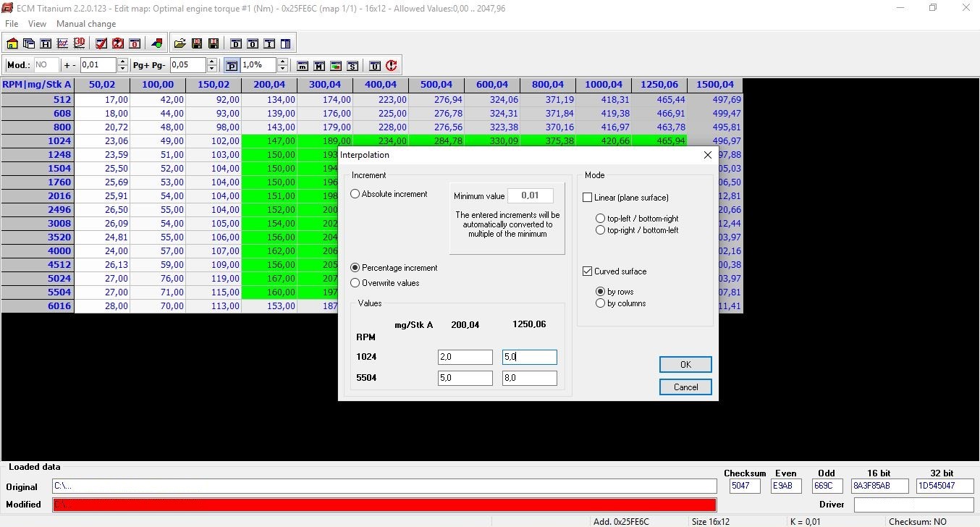Choose the Absolute increment option
This screenshot has width=980, height=527.
point(355,193)
